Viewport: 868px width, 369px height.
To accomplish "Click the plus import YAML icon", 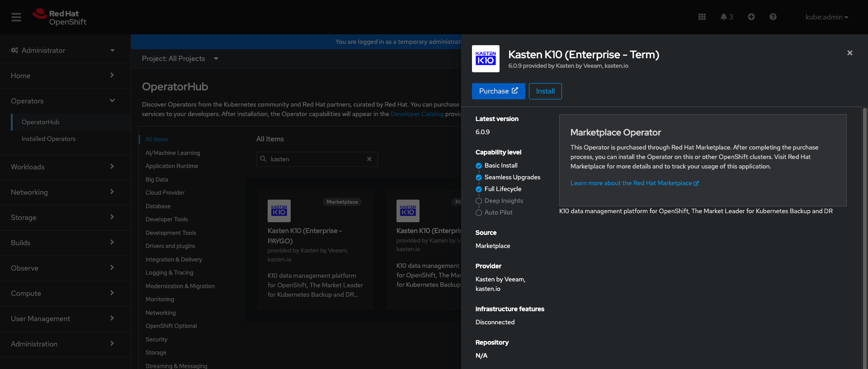I will coord(751,17).
